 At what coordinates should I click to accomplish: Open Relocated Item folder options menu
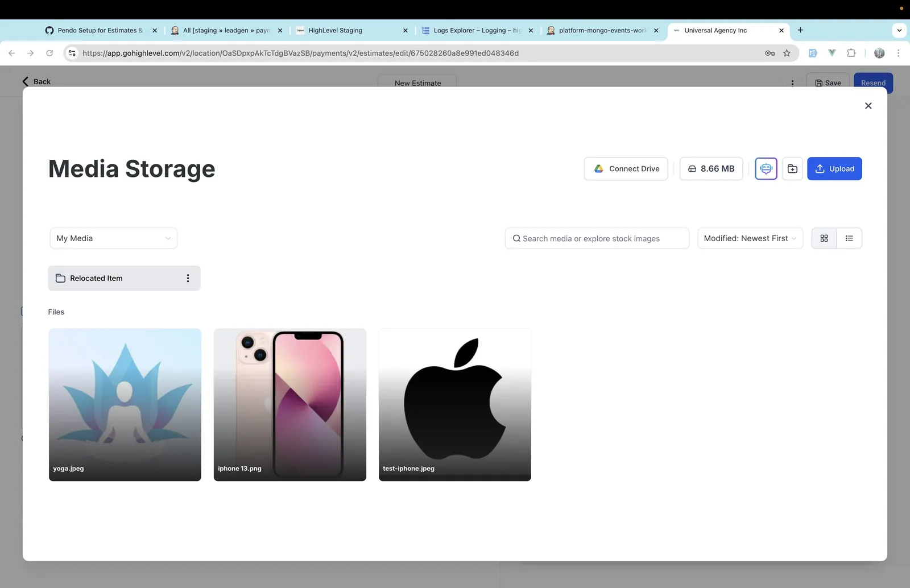pyautogui.click(x=188, y=278)
